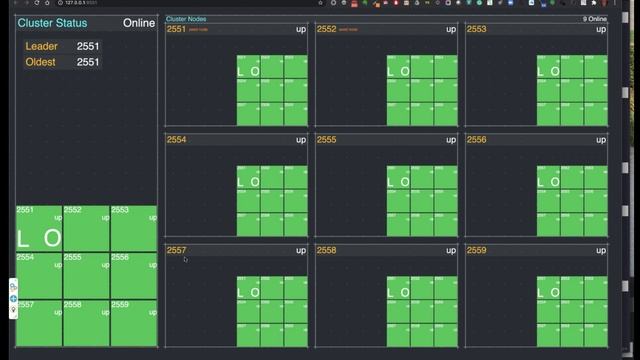Click the 'Cluster Status' heading
Image resolution: width=640 pixels, height=360 pixels.
pos(52,23)
